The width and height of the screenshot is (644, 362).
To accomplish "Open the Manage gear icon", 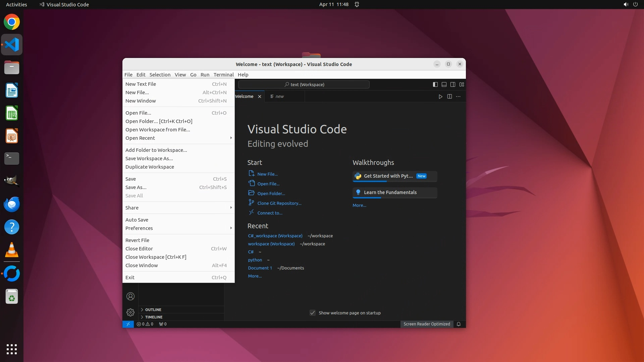I will 130,312.
